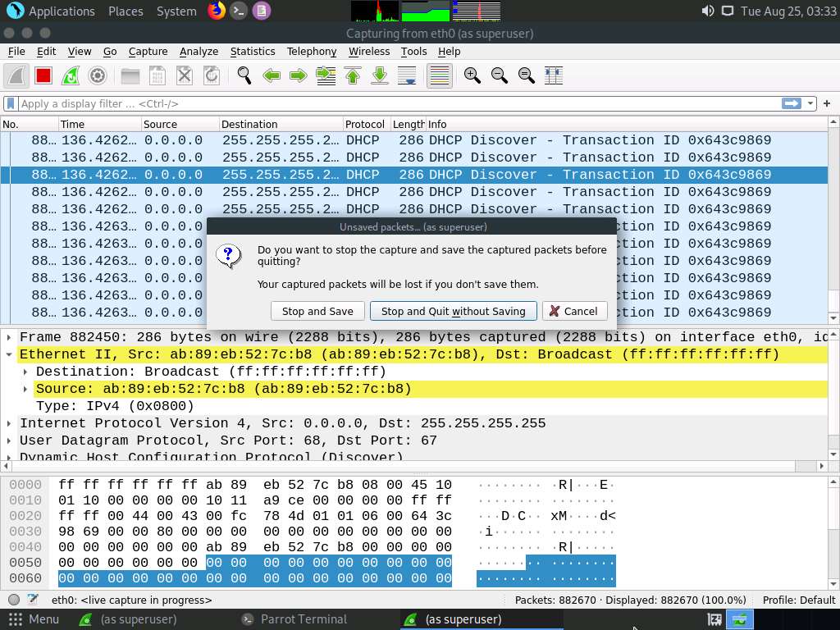Click the close capture file X icon

185,75
